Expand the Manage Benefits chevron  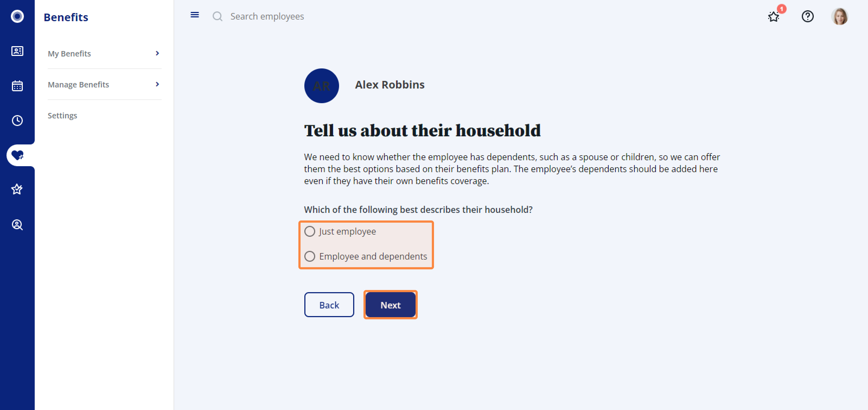click(x=157, y=84)
